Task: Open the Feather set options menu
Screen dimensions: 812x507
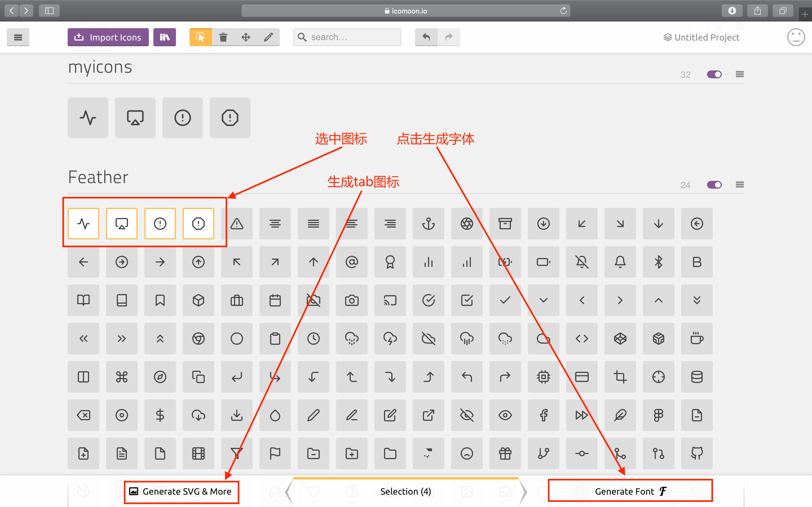Action: (740, 185)
